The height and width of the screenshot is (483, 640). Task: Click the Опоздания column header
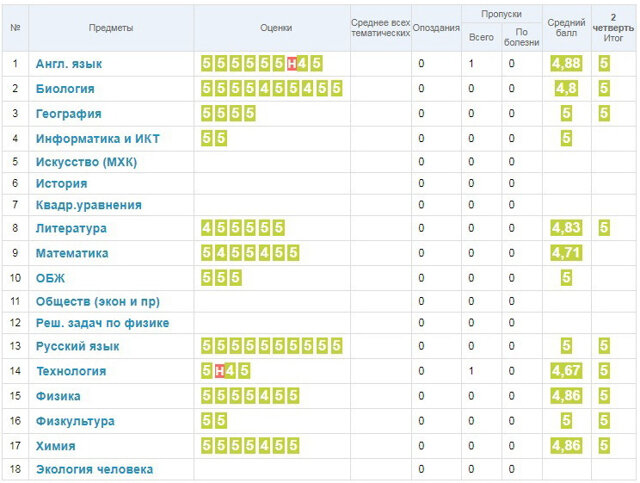pyautogui.click(x=436, y=28)
